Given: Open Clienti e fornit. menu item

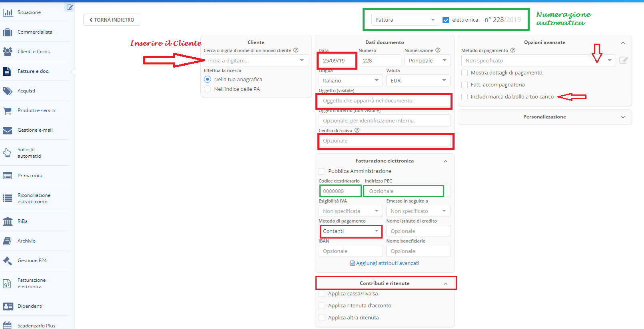Looking at the screenshot, I should (x=34, y=52).
